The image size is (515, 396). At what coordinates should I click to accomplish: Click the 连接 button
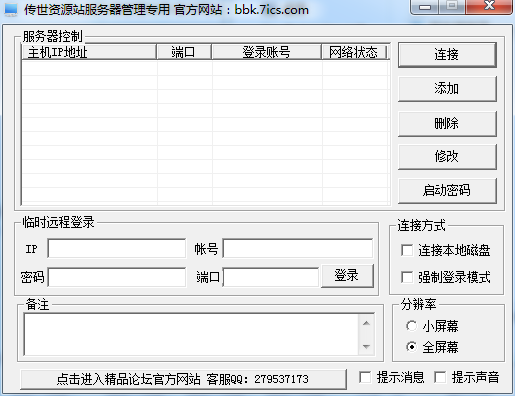tap(447, 55)
